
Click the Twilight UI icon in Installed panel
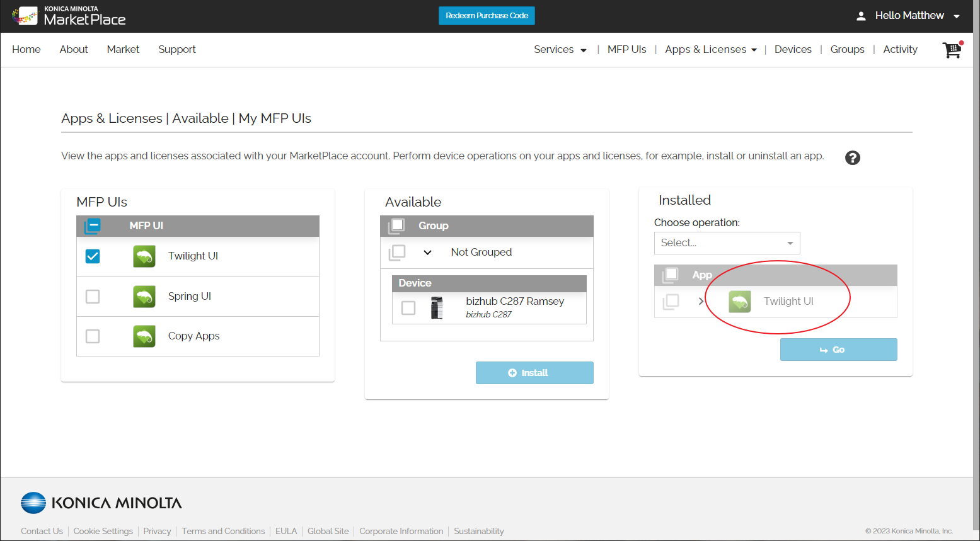740,302
